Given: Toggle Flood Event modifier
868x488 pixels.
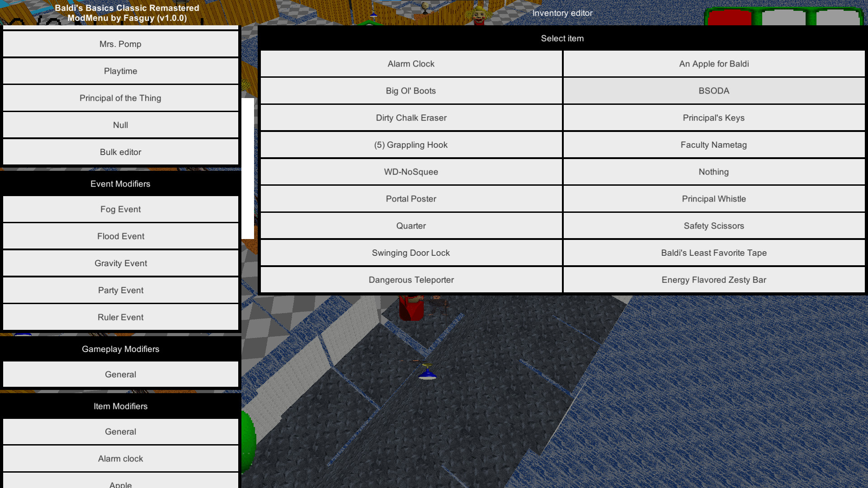Looking at the screenshot, I should [x=120, y=236].
